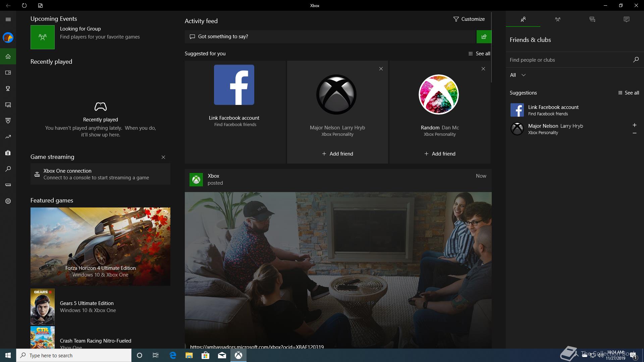The height and width of the screenshot is (362, 644).
Task: Switch to the Parties tab icon
Action: [557, 19]
